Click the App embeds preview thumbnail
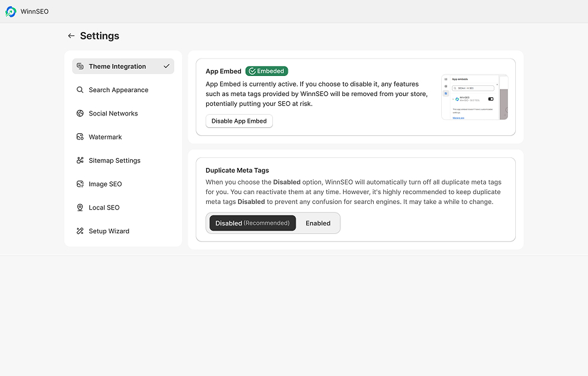The width and height of the screenshot is (588, 376). tap(475, 97)
